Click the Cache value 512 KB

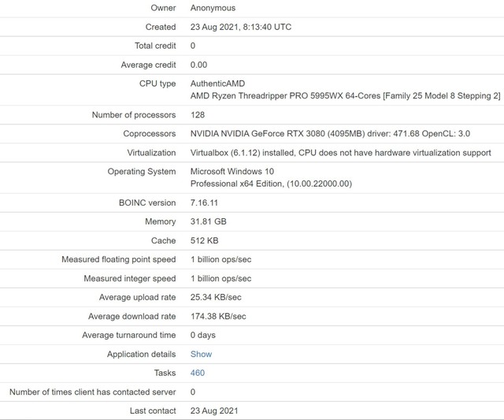[204, 240]
